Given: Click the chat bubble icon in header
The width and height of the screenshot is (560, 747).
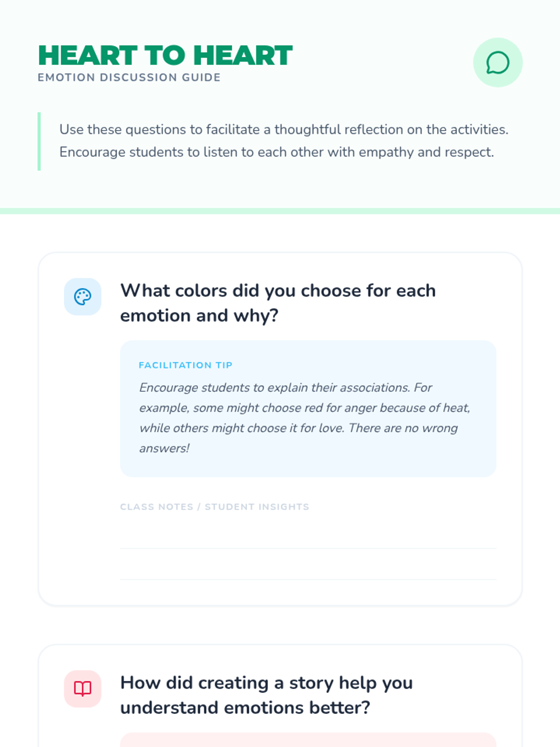Looking at the screenshot, I should pos(497,63).
